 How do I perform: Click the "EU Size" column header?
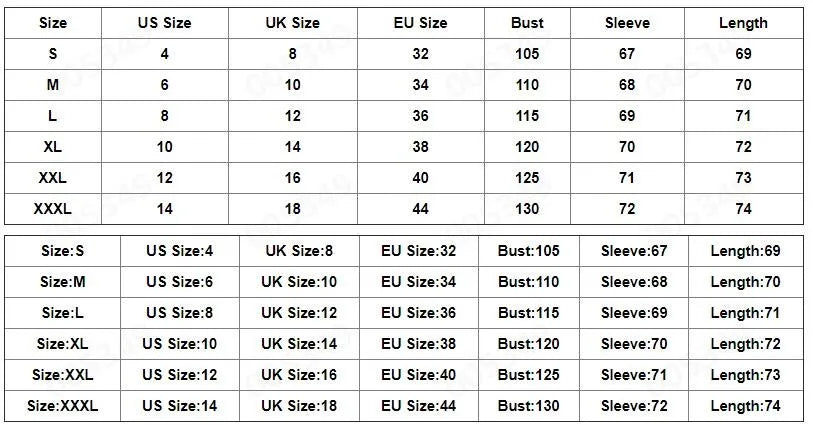pos(420,23)
